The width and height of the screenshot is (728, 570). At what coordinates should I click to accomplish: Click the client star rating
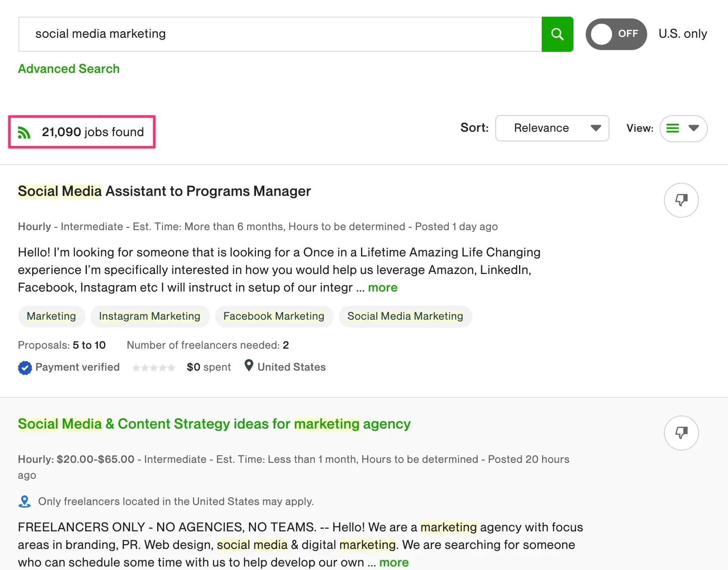(154, 368)
